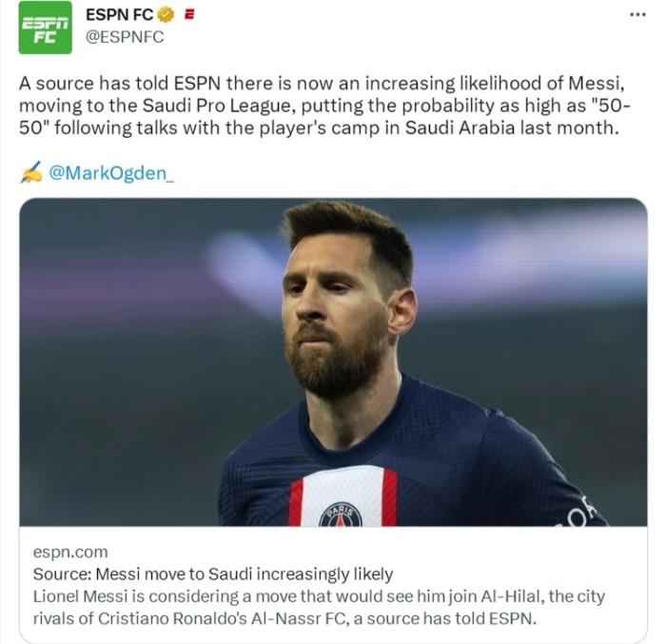Click the writing hand emoji

click(x=31, y=173)
